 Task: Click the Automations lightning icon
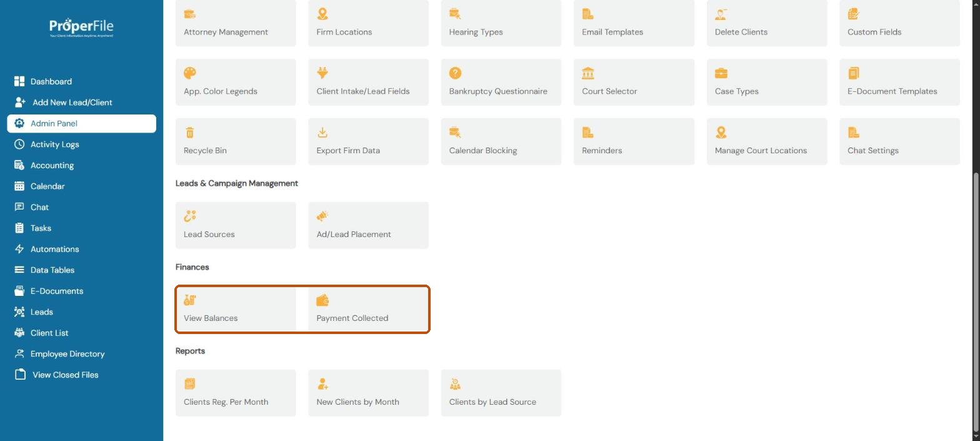coord(19,249)
